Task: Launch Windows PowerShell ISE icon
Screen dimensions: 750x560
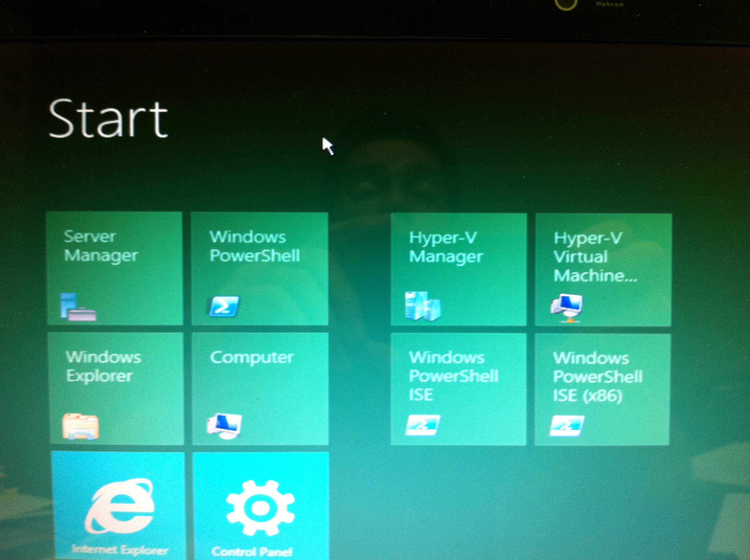Action: (423, 425)
